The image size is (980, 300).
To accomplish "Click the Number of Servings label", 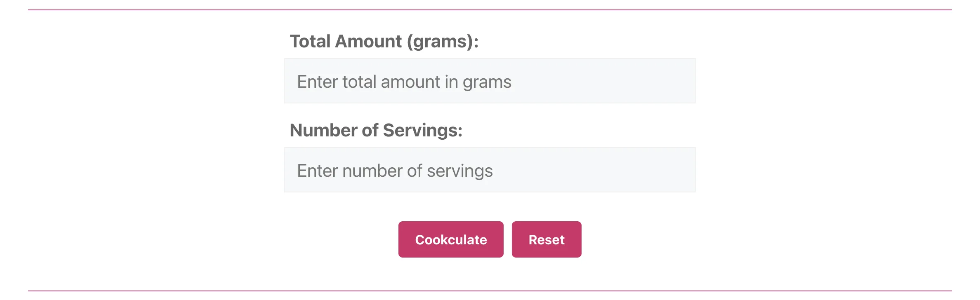I will pyautogui.click(x=377, y=130).
